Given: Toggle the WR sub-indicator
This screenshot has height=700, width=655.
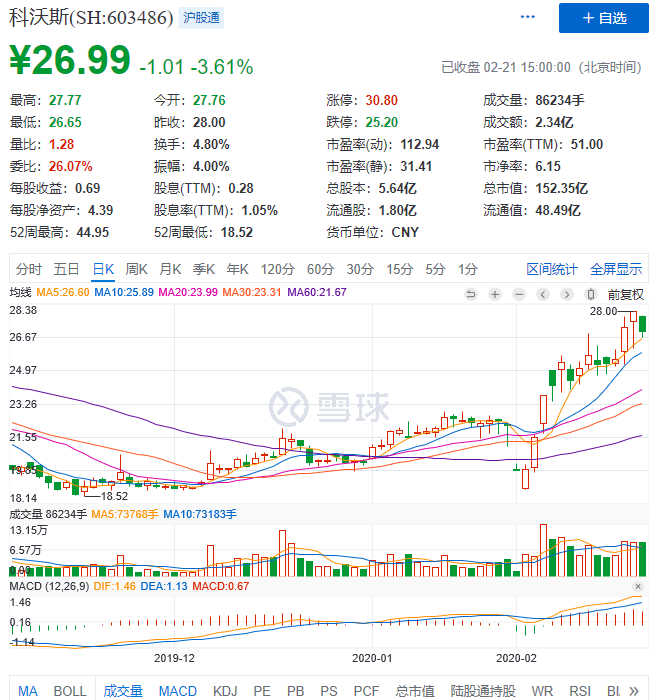Looking at the screenshot, I should (542, 691).
